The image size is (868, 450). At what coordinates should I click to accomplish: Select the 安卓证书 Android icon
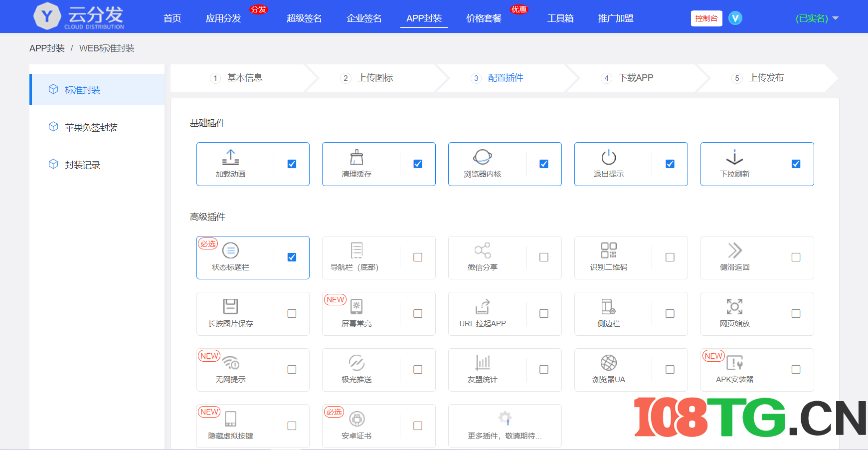point(357,419)
